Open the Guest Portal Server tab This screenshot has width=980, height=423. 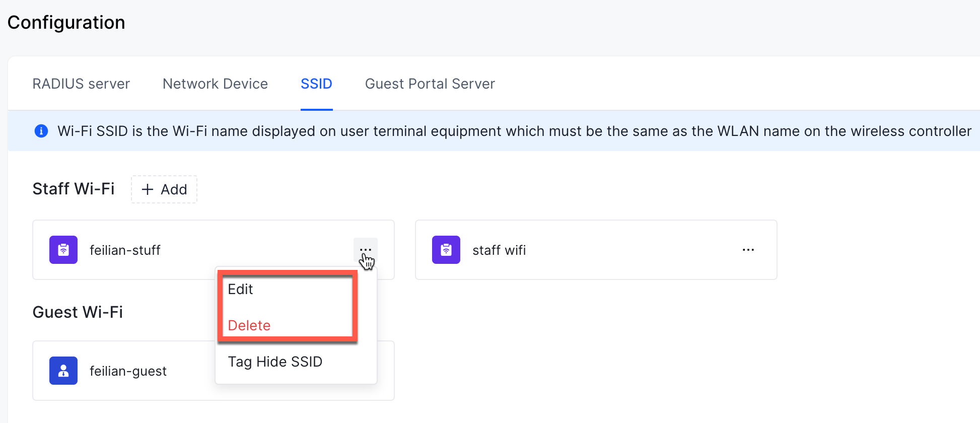coord(430,84)
